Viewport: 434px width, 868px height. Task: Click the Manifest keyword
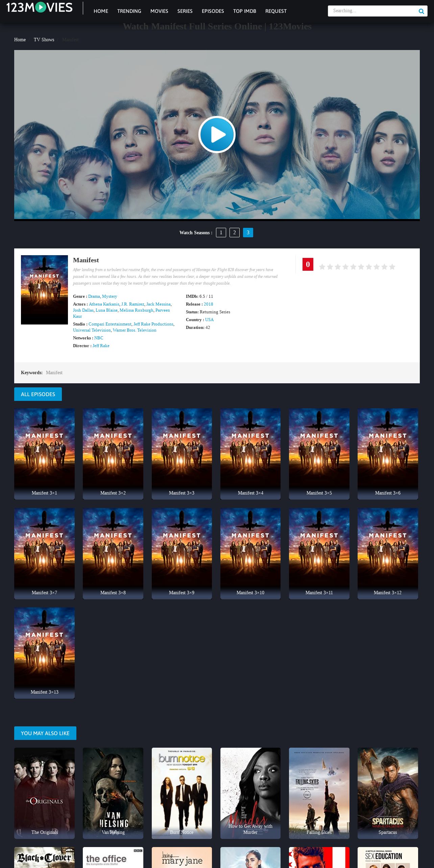(x=54, y=372)
